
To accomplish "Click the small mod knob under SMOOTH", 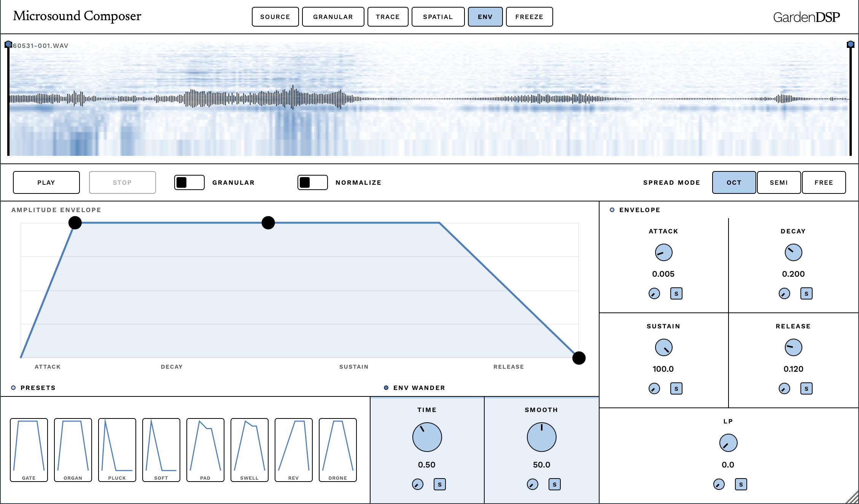I will 533,484.
